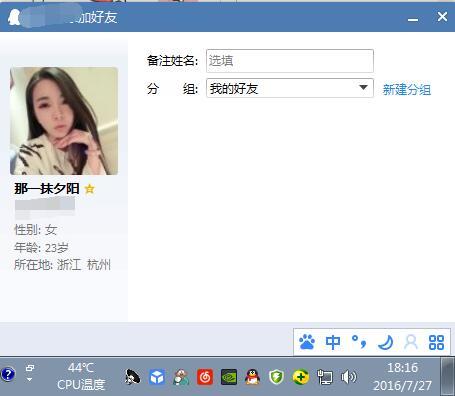Open the 我的好友 group combo box
Image resolution: width=455 pixels, height=396 pixels.
[x=290, y=88]
